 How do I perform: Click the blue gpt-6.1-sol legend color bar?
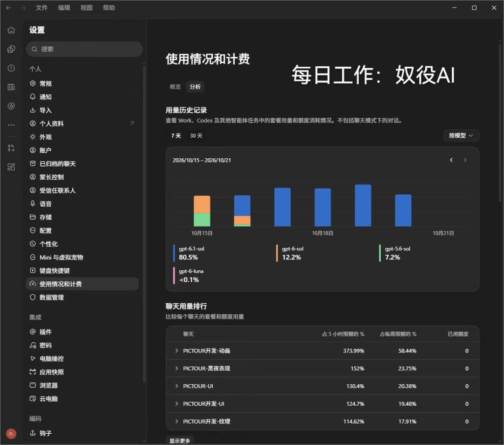point(174,254)
